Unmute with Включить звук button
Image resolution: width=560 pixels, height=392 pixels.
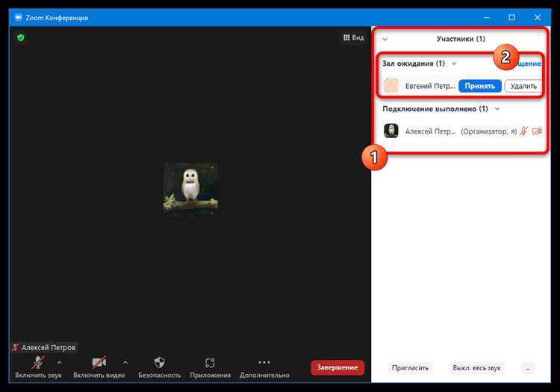[38, 367]
